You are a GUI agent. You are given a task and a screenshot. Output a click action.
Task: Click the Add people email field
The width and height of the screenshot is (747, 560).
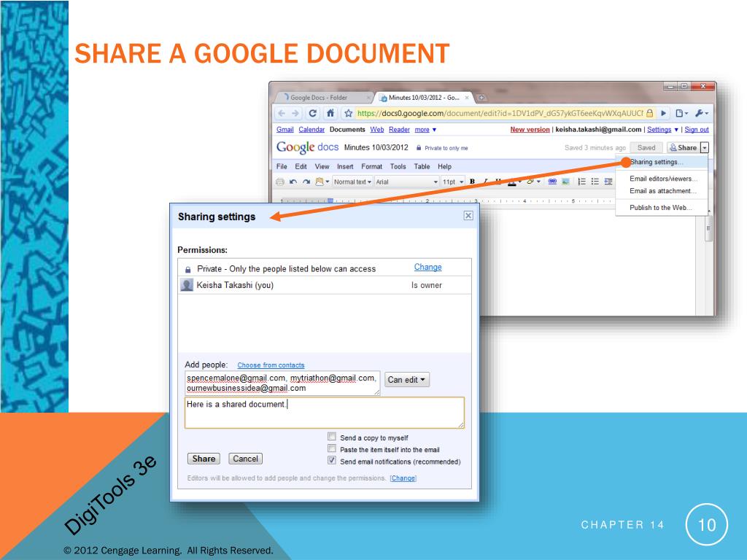click(282, 384)
